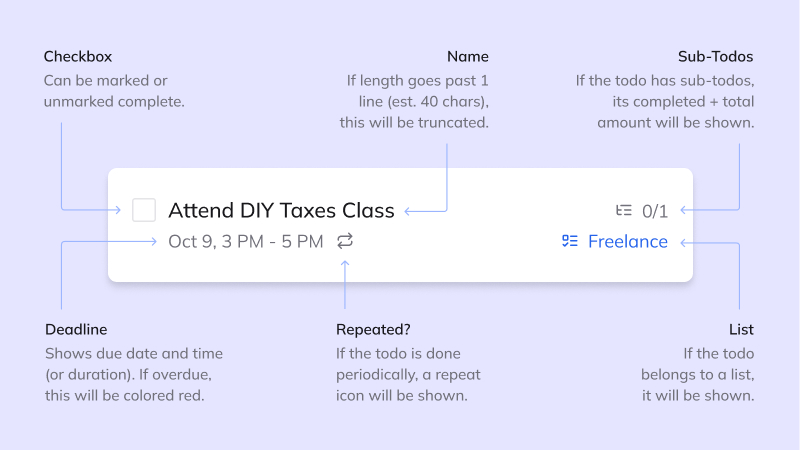Mark the Attend DIY Taxes Class checkbox
The width and height of the screenshot is (800, 450).
[144, 210]
